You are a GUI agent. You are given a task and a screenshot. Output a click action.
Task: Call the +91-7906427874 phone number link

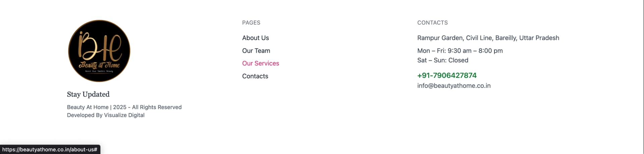[x=447, y=75]
